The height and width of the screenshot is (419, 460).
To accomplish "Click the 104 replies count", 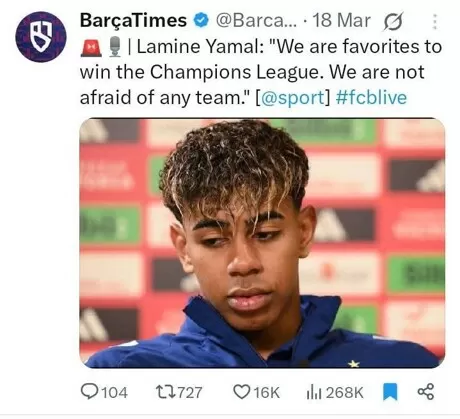I will coord(114,392).
